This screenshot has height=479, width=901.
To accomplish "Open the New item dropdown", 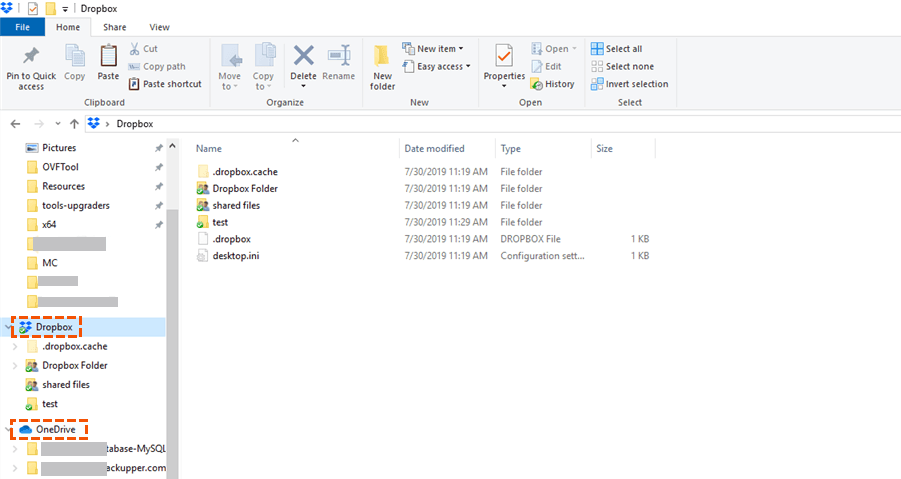I will click(433, 48).
